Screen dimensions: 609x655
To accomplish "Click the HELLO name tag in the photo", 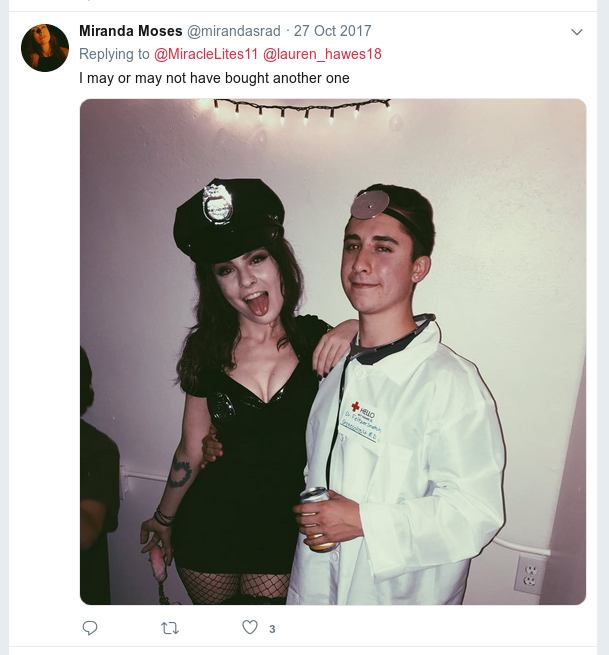I will pyautogui.click(x=362, y=421).
